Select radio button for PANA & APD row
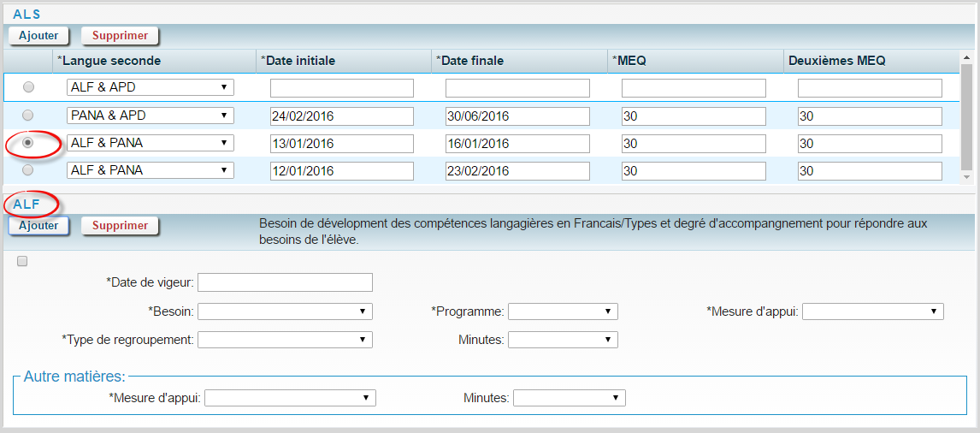This screenshot has height=433, width=980. click(28, 115)
